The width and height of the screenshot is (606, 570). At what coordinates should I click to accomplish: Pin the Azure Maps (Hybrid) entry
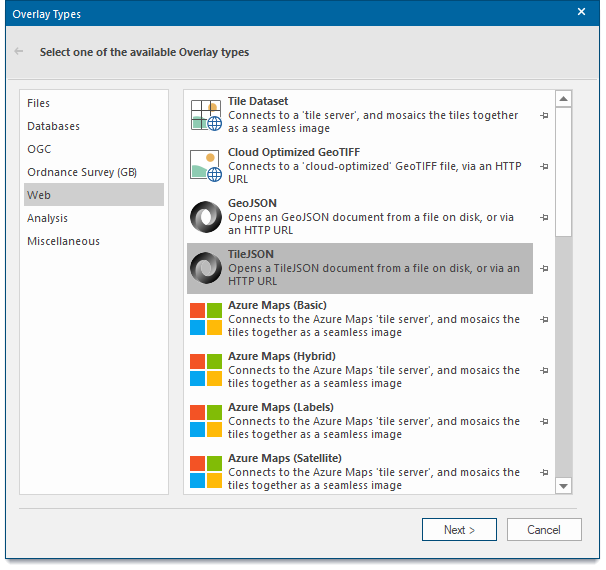pyautogui.click(x=544, y=371)
